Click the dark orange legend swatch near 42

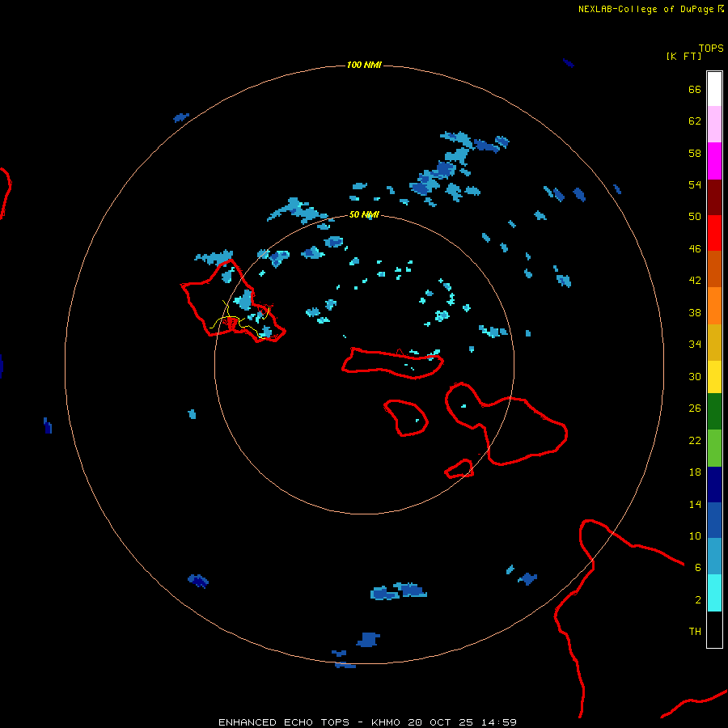714,269
